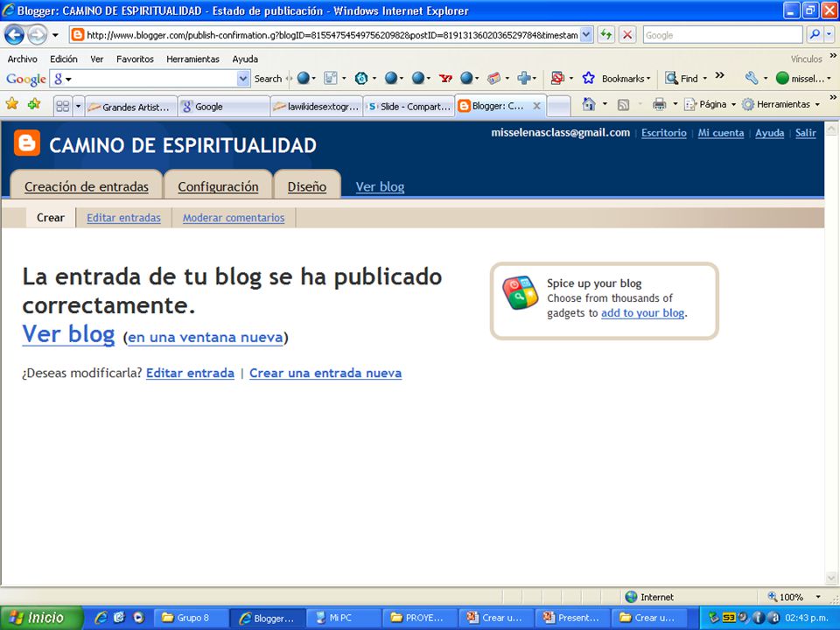Switch to the Grandes Artist... browser tab
840x630 pixels.
(131, 107)
